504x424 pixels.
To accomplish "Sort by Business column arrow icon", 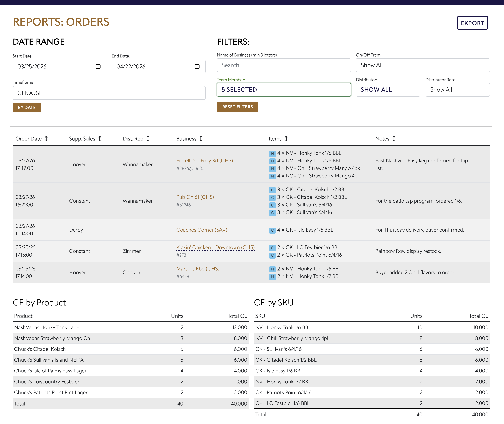I will (x=201, y=139).
